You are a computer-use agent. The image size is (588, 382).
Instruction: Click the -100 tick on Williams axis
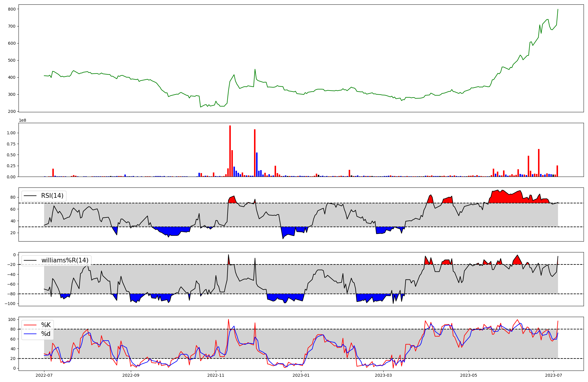[x=10, y=304]
